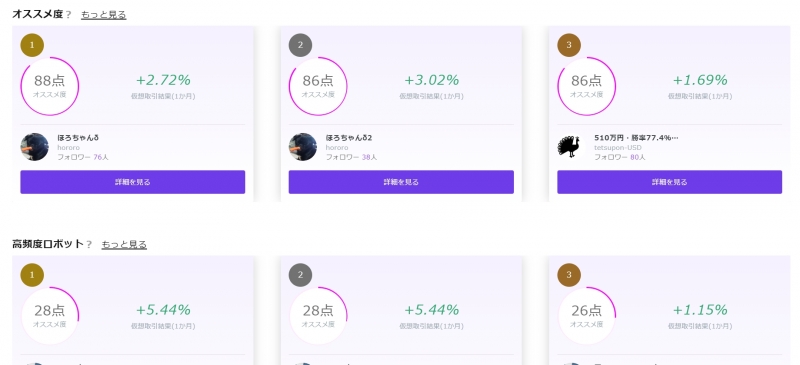Click the gray rank 2 badge in オススメ度
Viewport: 800px width, 365px height.
coord(301,45)
